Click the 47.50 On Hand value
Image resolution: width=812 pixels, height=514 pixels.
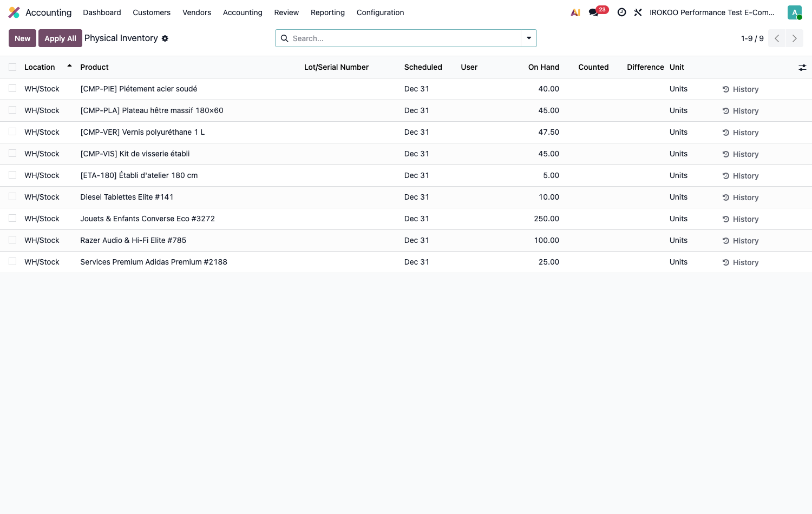click(549, 132)
